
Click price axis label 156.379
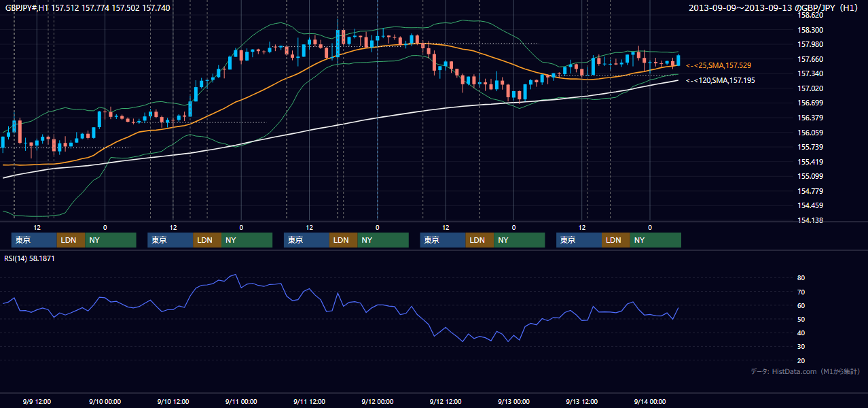click(810, 118)
